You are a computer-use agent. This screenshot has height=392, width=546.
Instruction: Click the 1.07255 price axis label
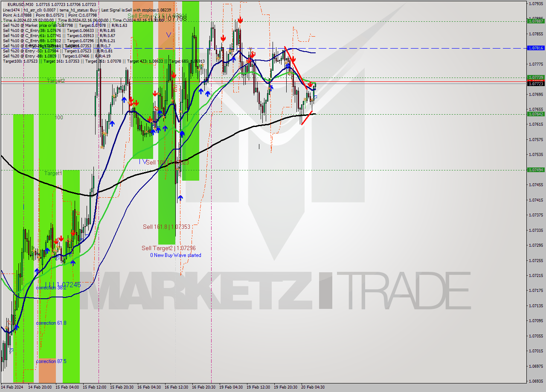[x=536, y=260]
